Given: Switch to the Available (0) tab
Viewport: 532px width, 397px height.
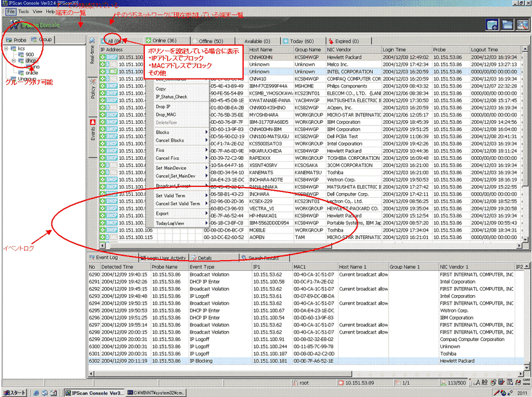Looking at the screenshot, I should pos(257,41).
